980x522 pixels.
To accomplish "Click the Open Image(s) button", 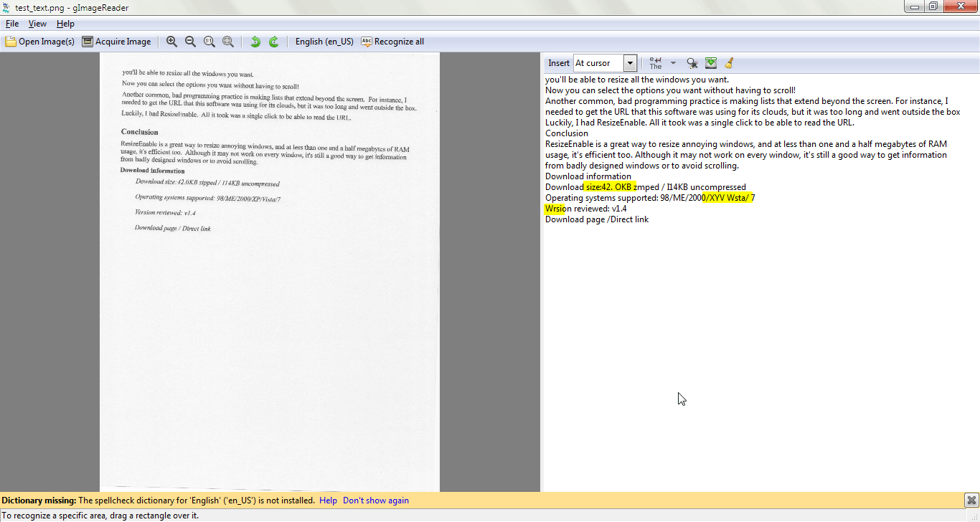I will [x=40, y=42].
